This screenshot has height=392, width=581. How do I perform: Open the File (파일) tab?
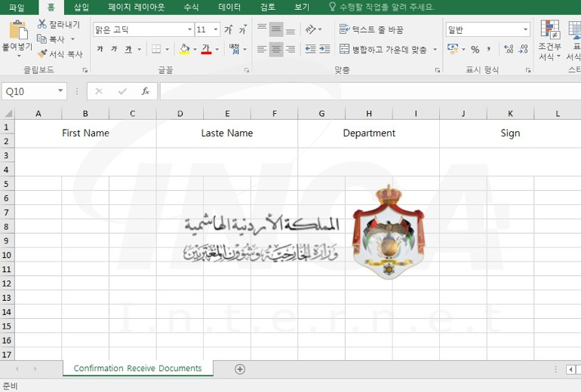(17, 7)
